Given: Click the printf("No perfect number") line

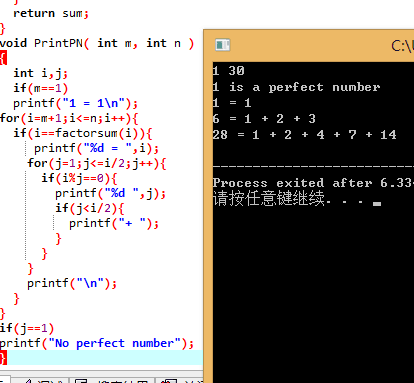Looking at the screenshot, I should [97, 343].
